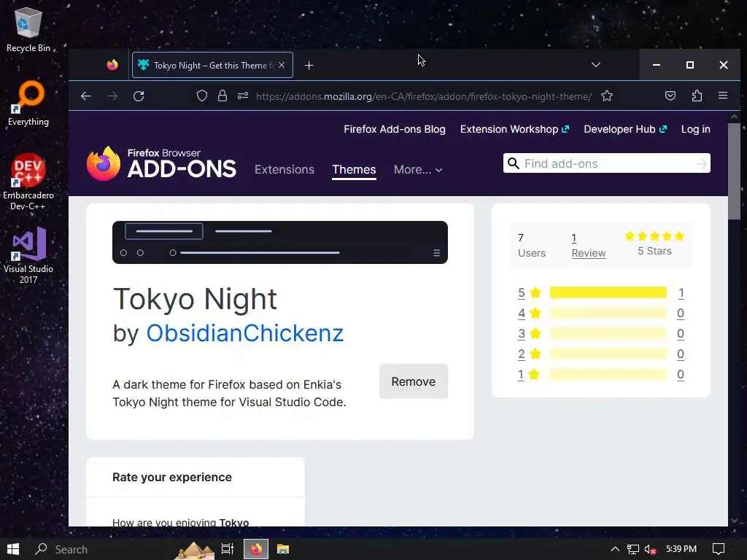Screen dimensions: 747x560
Task: Open Developer Hub link
Action: tap(625, 129)
